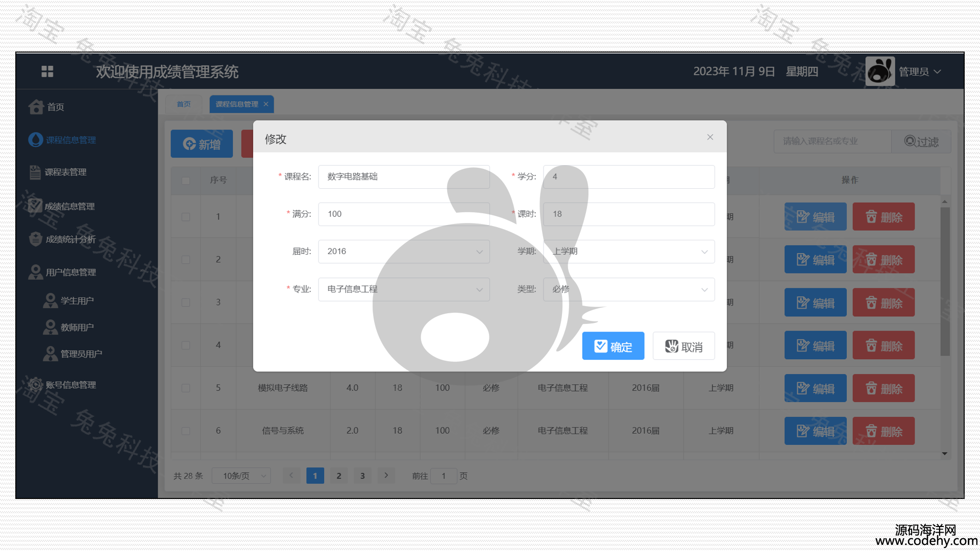This screenshot has width=980, height=551.
Task: Click the 新增 button
Action: pos(202,144)
